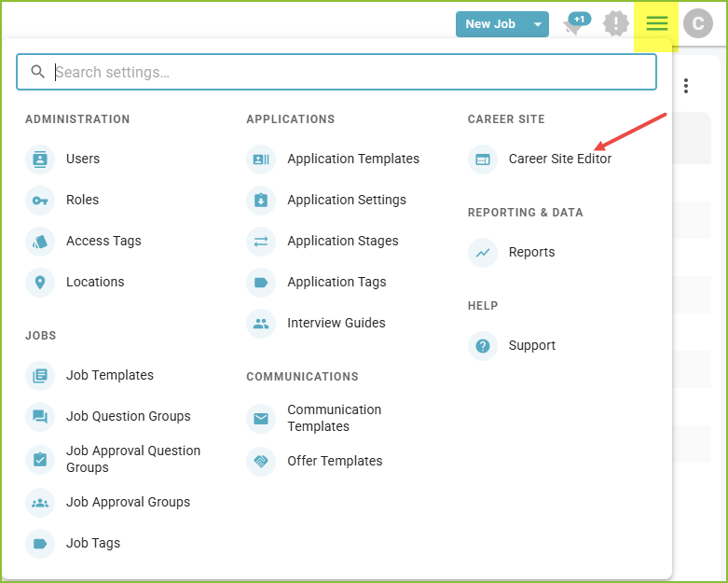Click the Reports chart icon
The height and width of the screenshot is (583, 728).
click(x=483, y=253)
